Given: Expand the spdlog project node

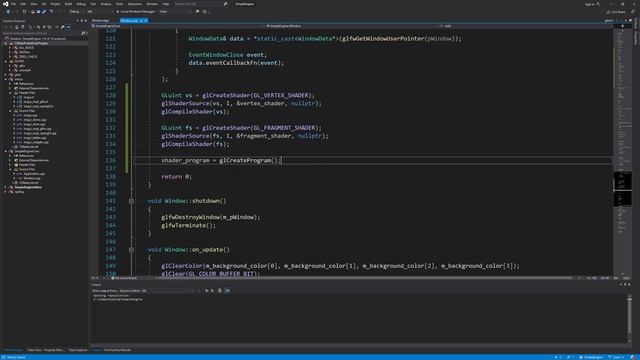Looking at the screenshot, I should pyautogui.click(x=6, y=191).
